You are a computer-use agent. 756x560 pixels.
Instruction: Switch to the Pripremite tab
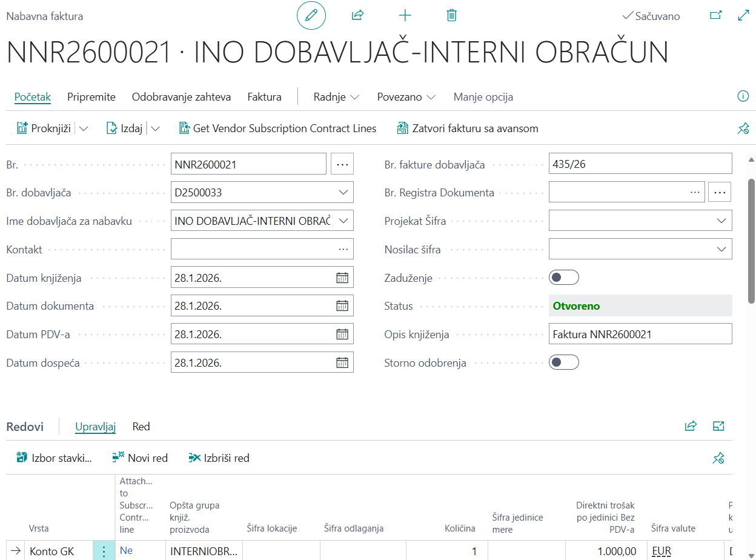[91, 97]
